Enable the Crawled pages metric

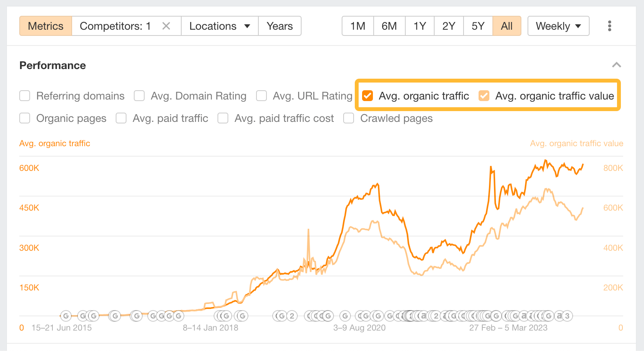349,118
